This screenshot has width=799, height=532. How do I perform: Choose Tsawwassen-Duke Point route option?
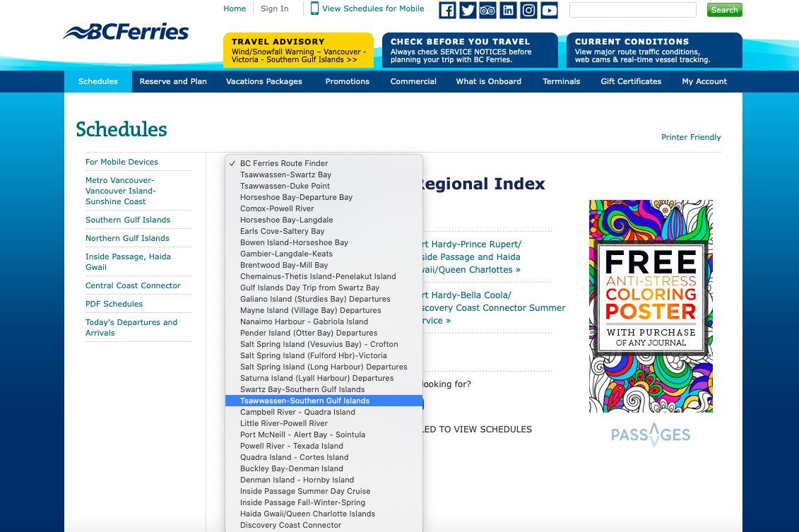click(x=324, y=186)
